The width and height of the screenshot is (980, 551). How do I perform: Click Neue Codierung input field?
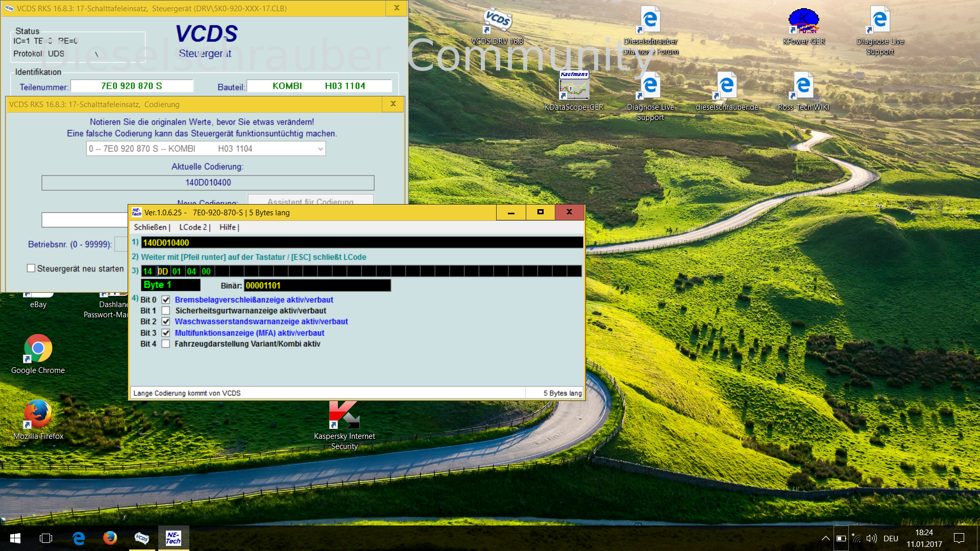point(85,220)
